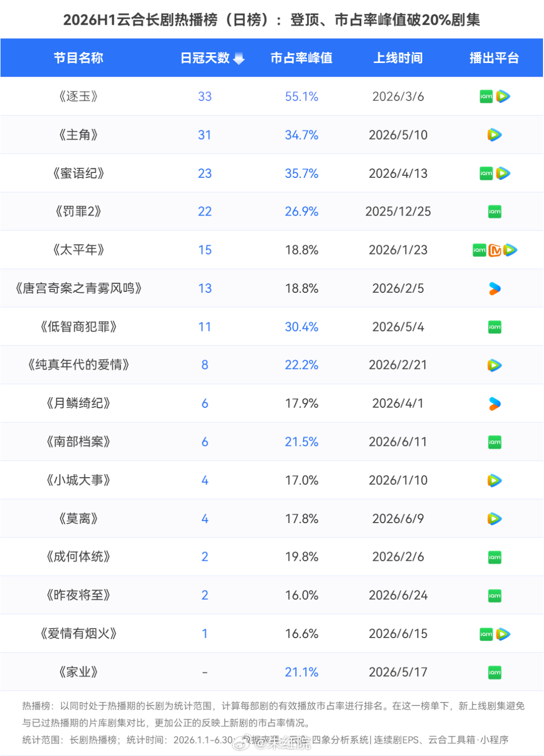
Task: Click the sort arrow beside 日冠天数 header
Action: [x=239, y=58]
